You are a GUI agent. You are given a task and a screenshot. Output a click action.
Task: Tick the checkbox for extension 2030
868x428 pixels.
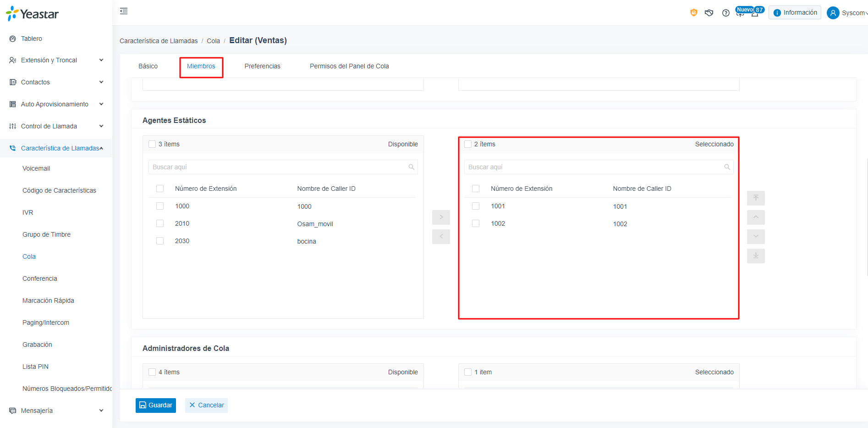(x=160, y=241)
